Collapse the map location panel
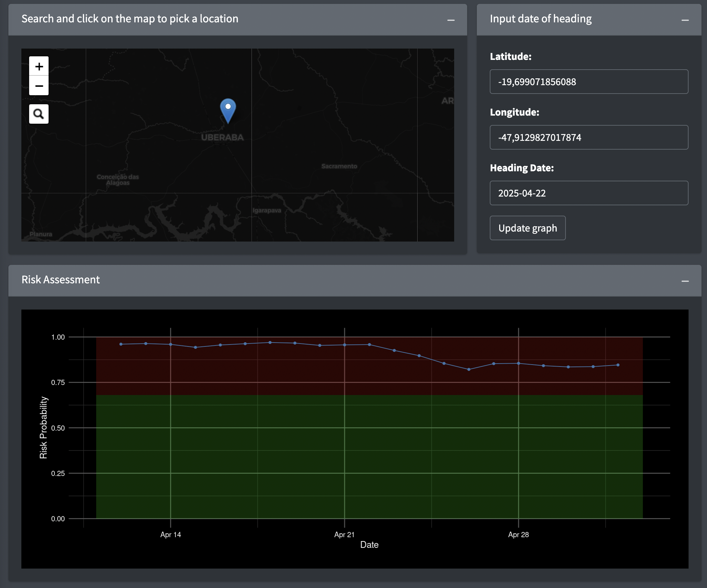 [451, 20]
